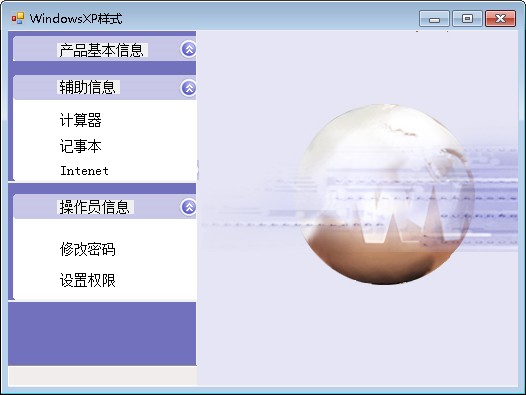Maximize the WindowsXP样式 window
Screen dimensions: 526x395
click(x=467, y=18)
